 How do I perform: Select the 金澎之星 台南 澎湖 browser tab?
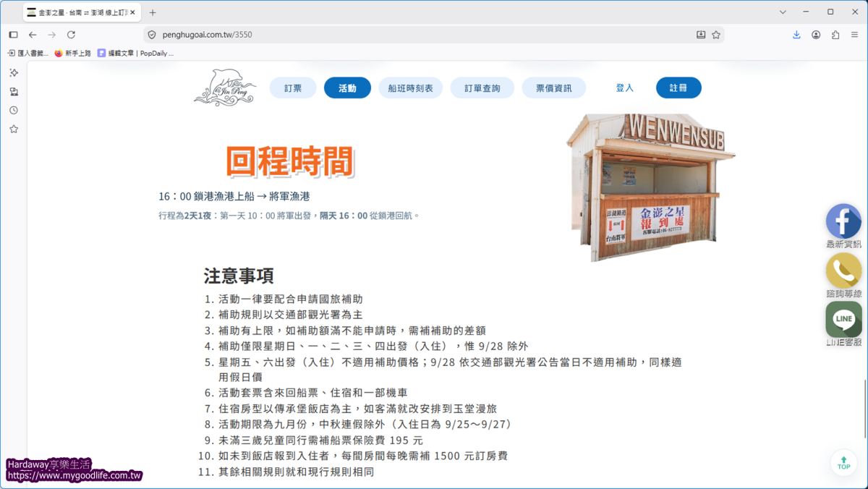pyautogui.click(x=82, y=12)
